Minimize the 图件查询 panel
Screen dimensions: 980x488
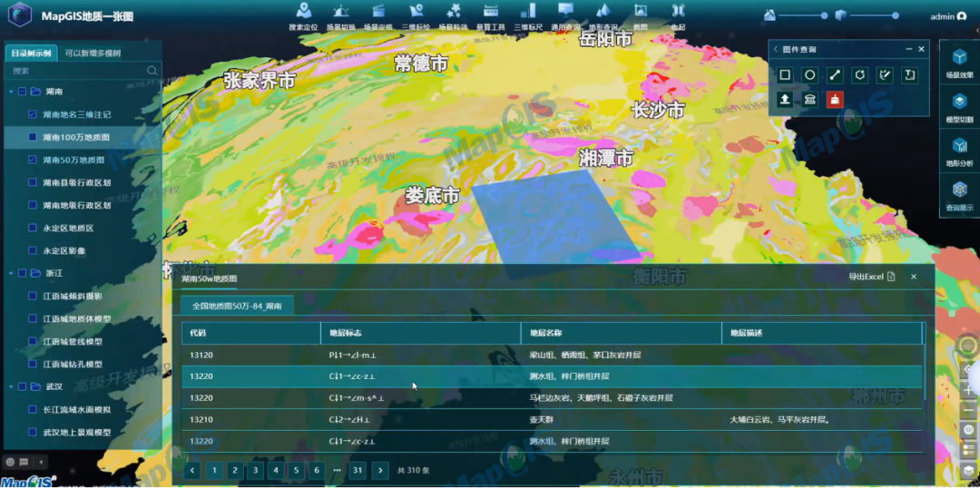(908, 49)
